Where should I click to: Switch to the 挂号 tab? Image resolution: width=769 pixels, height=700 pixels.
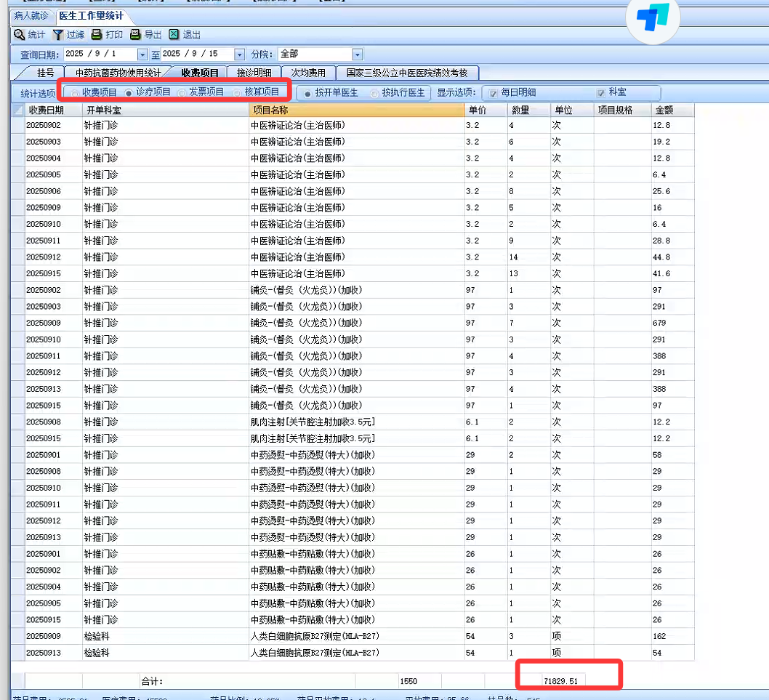(45, 73)
